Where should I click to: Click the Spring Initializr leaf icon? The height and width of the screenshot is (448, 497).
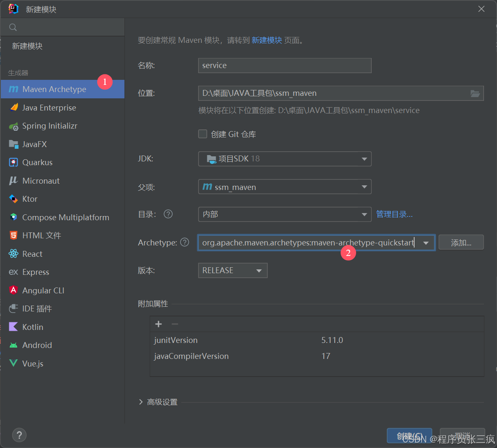(13, 126)
